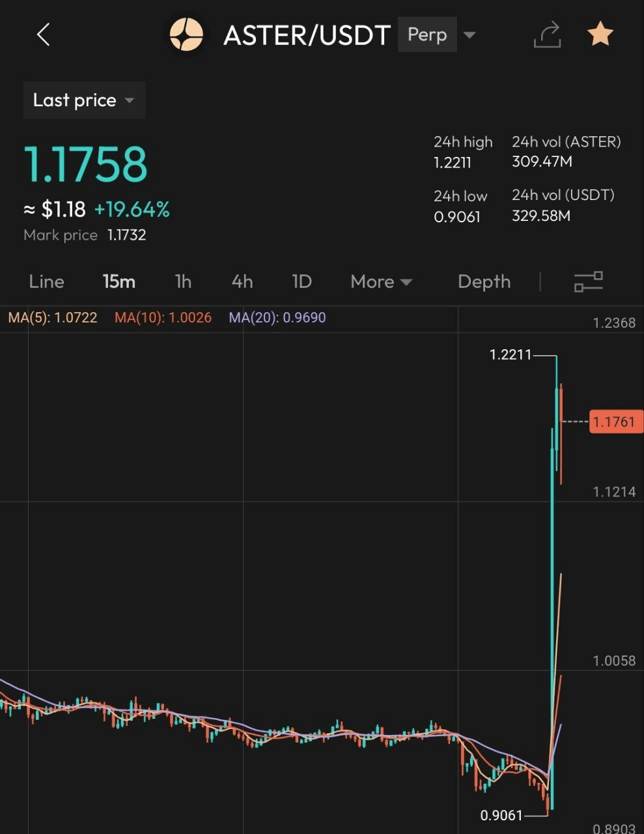Open the Perp contract dropdown
Image resolution: width=644 pixels, height=834 pixels.
point(440,35)
